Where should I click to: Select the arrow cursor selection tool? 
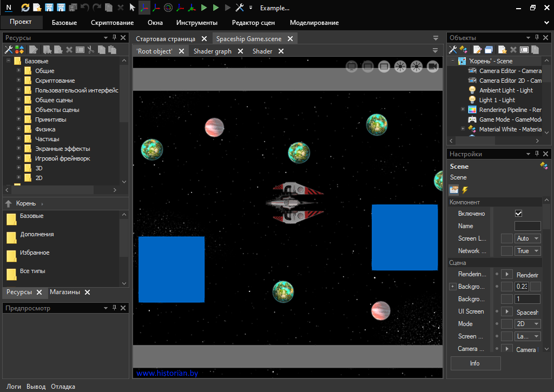point(132,8)
